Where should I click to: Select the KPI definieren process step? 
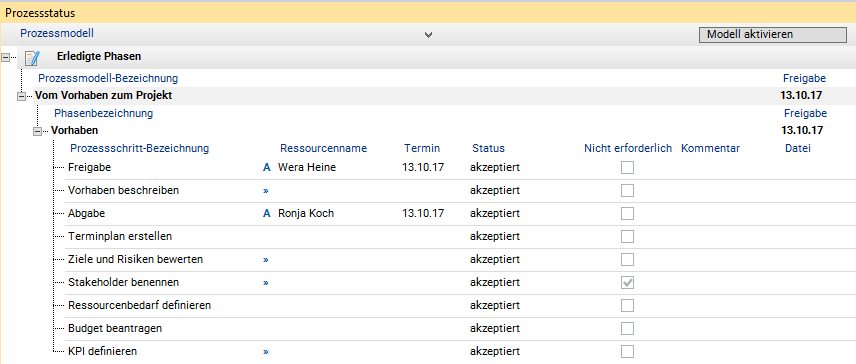tap(103, 351)
